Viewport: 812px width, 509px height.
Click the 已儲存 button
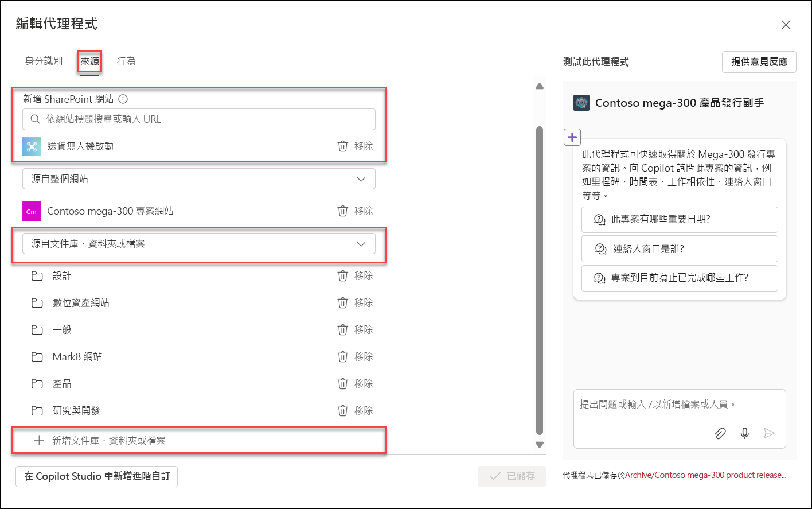click(512, 476)
